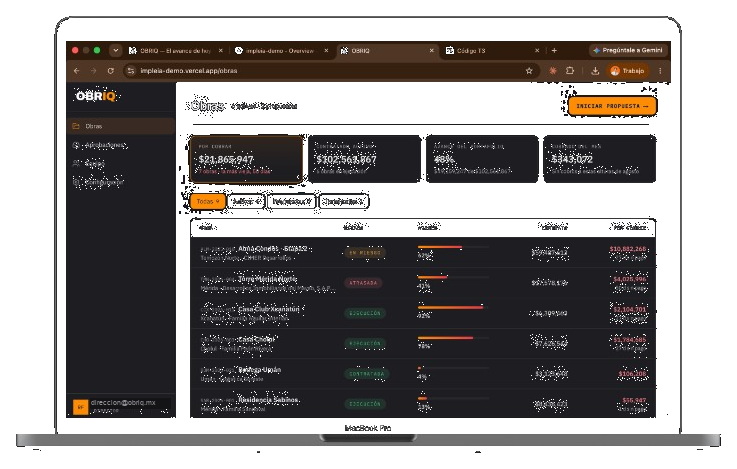Image resolution: width=737 pixels, height=469 pixels.
Task: Switch to the 'Código TS' tab
Action: 491,50
